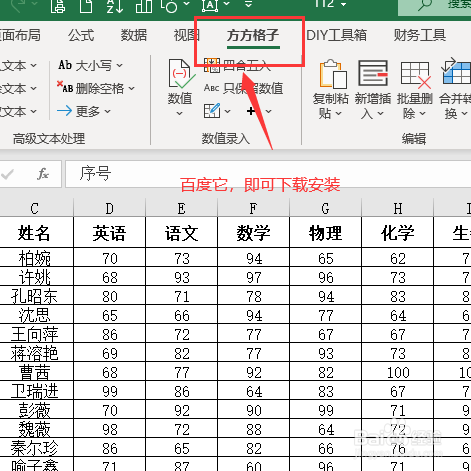Viewport: 471px width, 471px height.
Task: Click the Ab 大小写 case icon
Action: (x=65, y=65)
